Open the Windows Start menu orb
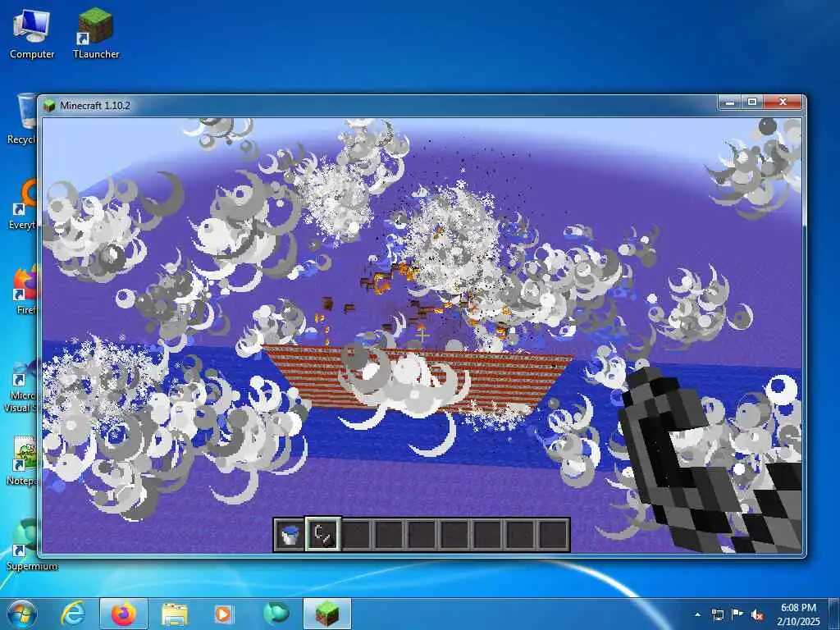The image size is (840, 630). tap(21, 614)
